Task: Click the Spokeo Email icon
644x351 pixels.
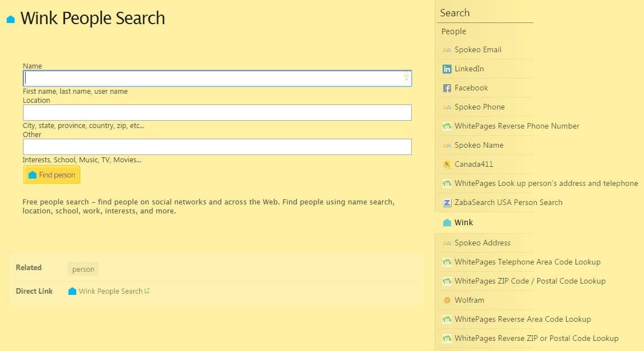Action: 447,50
